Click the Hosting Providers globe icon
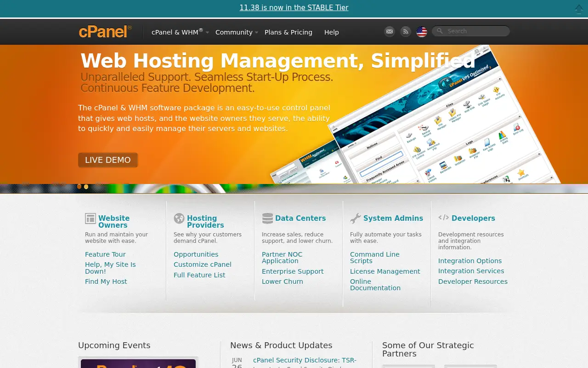Image resolution: width=588 pixels, height=368 pixels. click(x=179, y=218)
